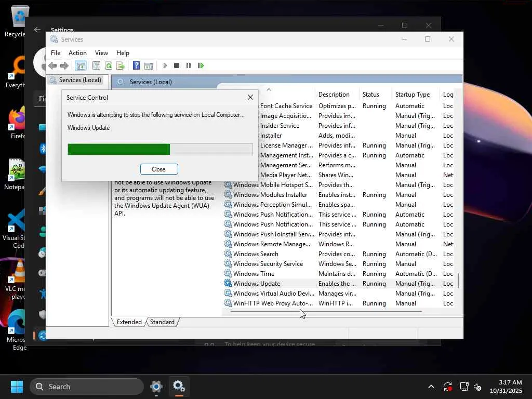Click Windows Update service gear icon

(x=228, y=283)
